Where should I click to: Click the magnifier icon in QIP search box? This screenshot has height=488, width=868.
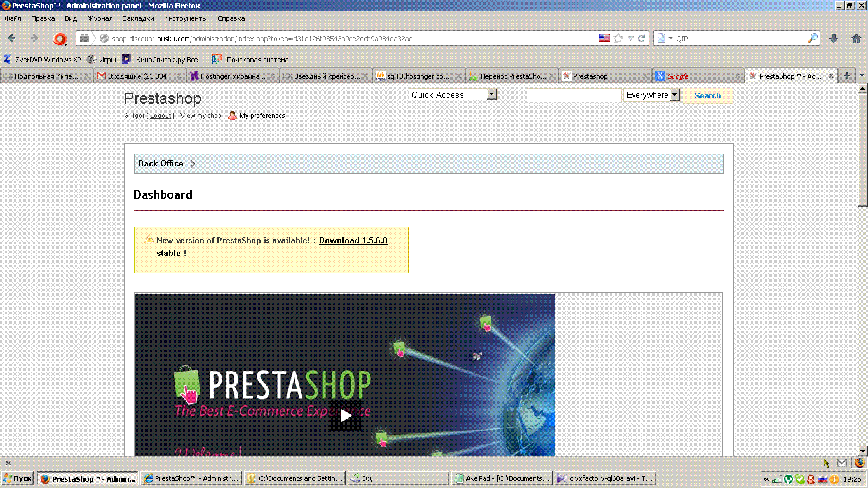click(813, 38)
